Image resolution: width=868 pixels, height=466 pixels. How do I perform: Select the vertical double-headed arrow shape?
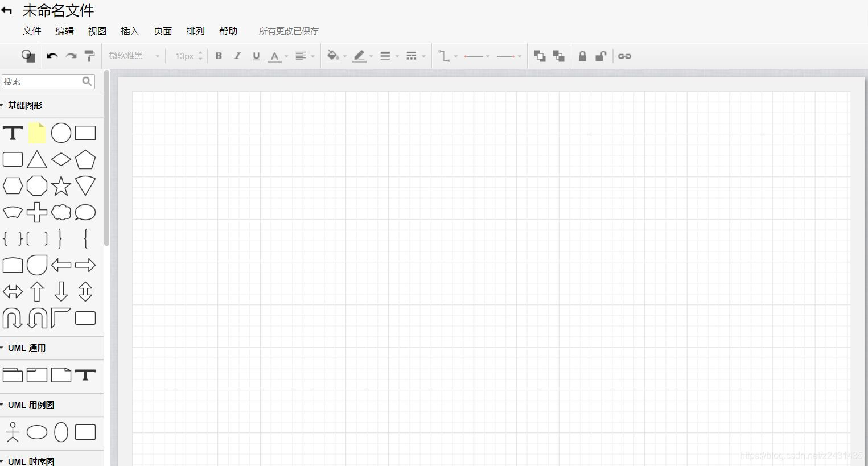(x=85, y=292)
